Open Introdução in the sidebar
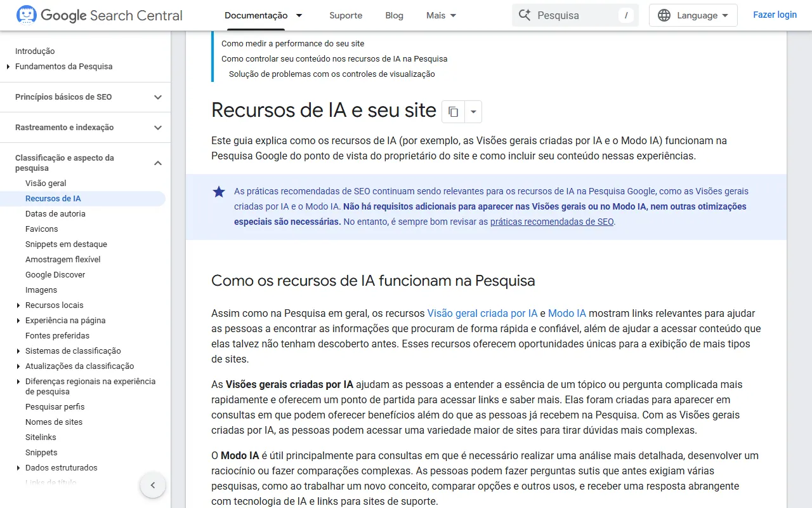Screen dimensions: 812x508 tap(35, 51)
